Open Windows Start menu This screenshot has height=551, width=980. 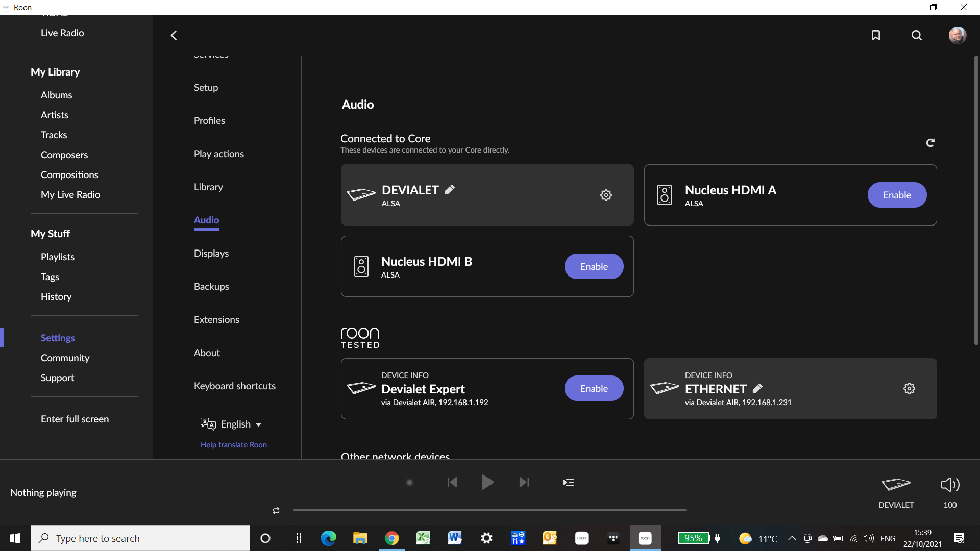pos(15,538)
